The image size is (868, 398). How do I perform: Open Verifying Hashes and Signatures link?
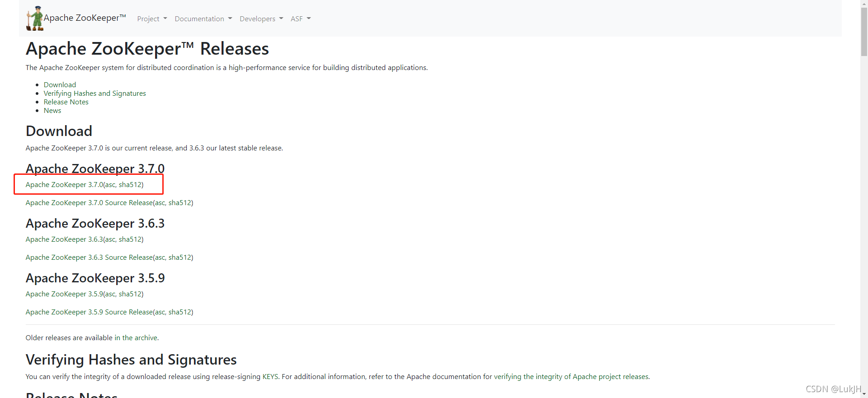click(94, 93)
